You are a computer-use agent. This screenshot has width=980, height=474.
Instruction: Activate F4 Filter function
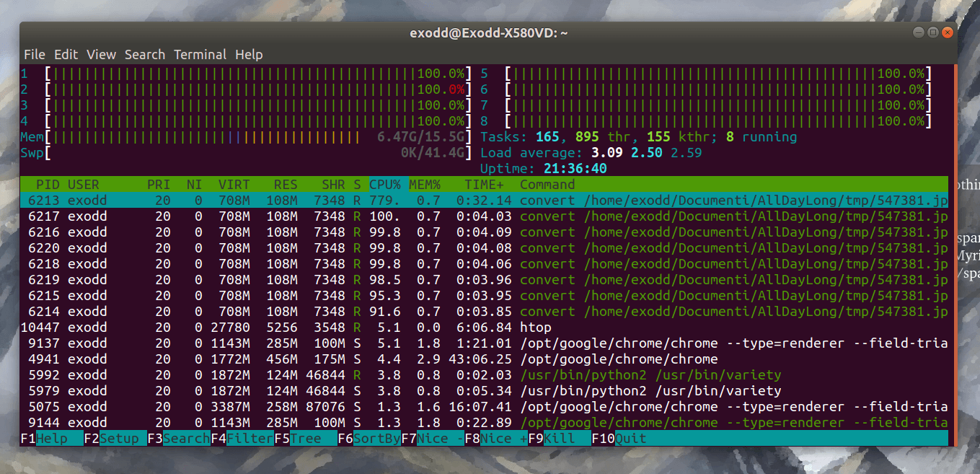tap(242, 439)
